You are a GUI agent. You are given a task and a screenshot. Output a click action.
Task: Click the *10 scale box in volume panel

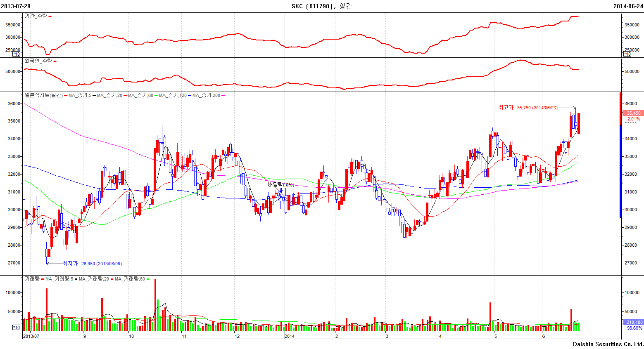pyautogui.click(x=17, y=328)
